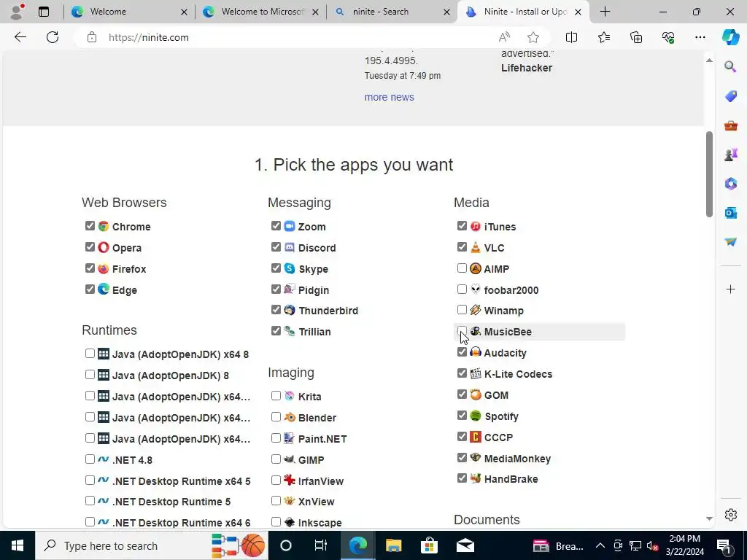
Task: Switch to the first Welcome tab
Action: (x=128, y=12)
